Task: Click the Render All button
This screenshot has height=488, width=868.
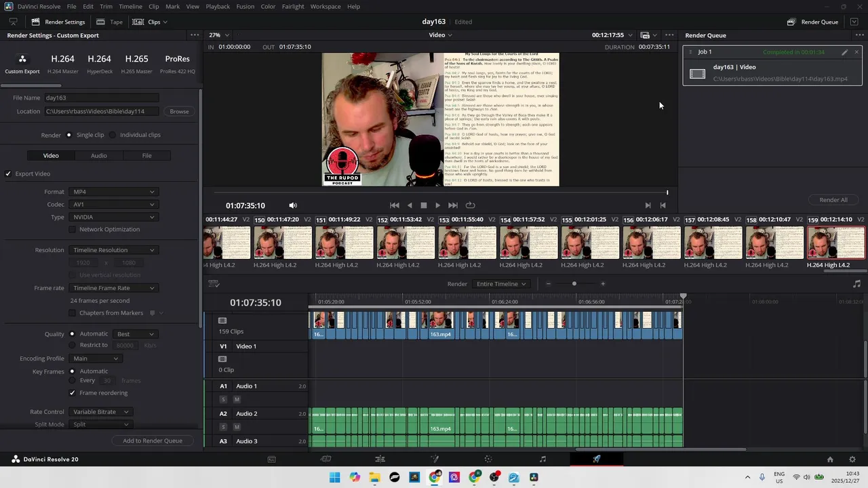Action: [x=833, y=200]
